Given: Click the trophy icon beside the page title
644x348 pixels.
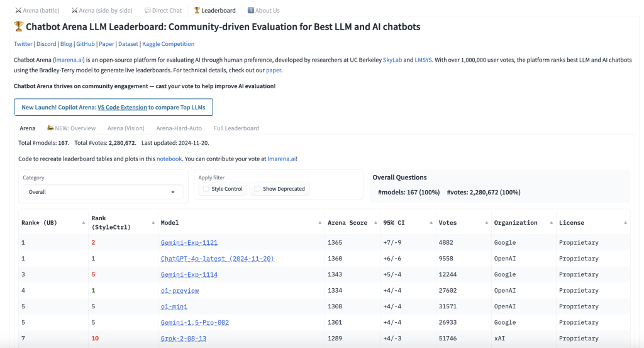Looking at the screenshot, I should [18, 26].
